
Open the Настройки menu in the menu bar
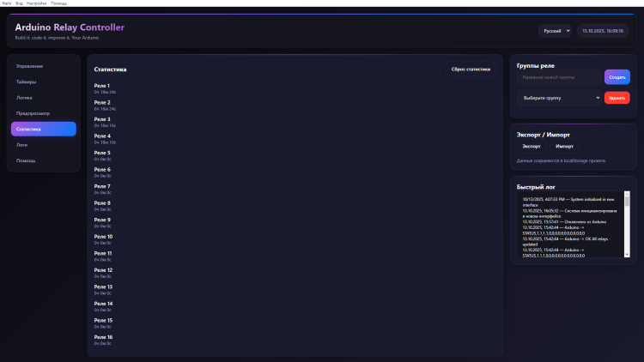[37, 3]
